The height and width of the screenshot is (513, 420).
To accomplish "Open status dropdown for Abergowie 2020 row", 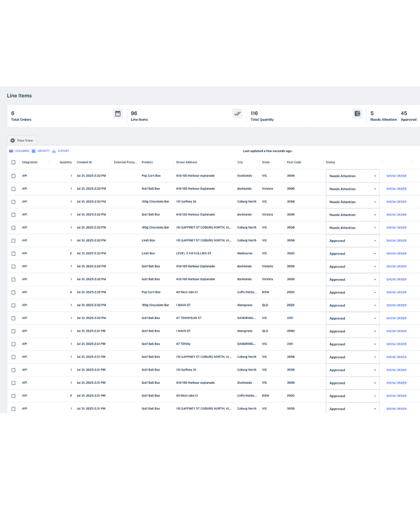I will (375, 305).
